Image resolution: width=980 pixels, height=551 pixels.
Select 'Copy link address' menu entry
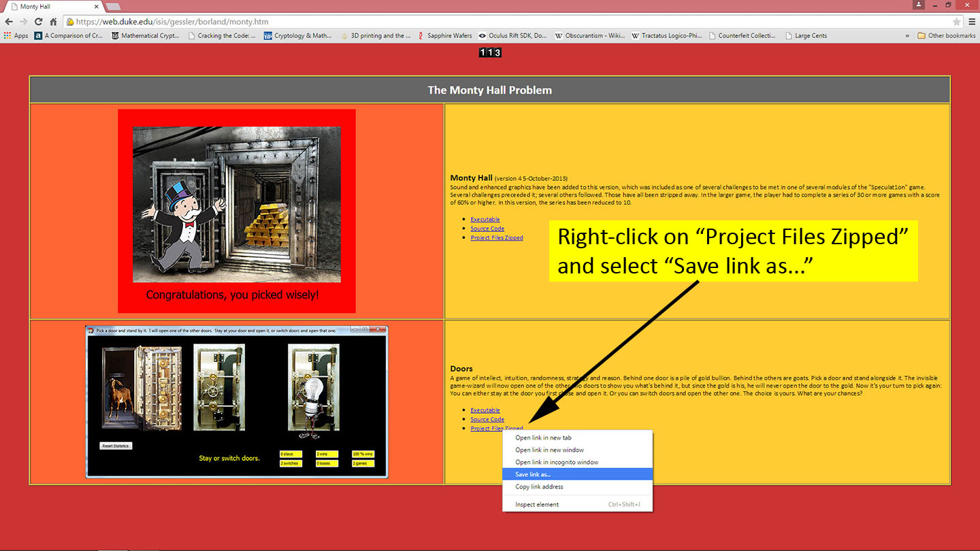tap(577, 486)
